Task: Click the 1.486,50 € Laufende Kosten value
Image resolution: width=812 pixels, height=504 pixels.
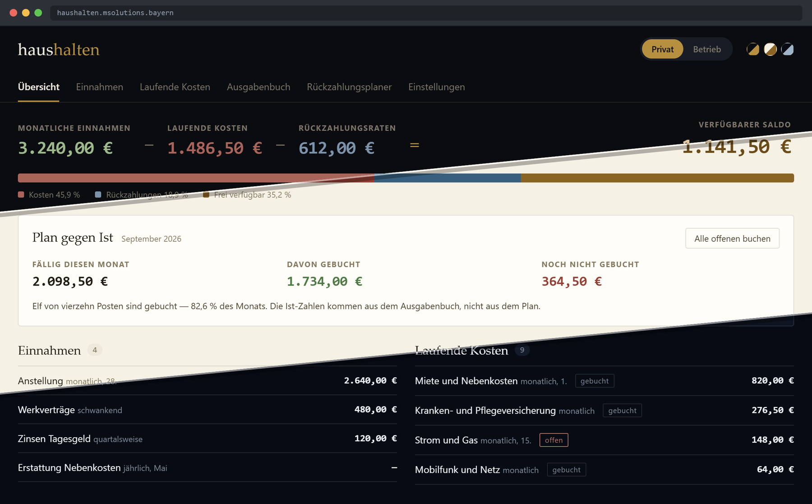Action: pyautogui.click(x=215, y=148)
